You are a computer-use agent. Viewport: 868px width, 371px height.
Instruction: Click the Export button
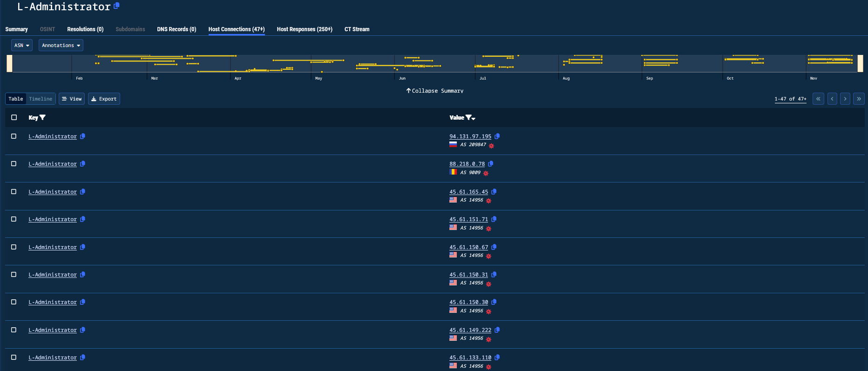click(104, 99)
